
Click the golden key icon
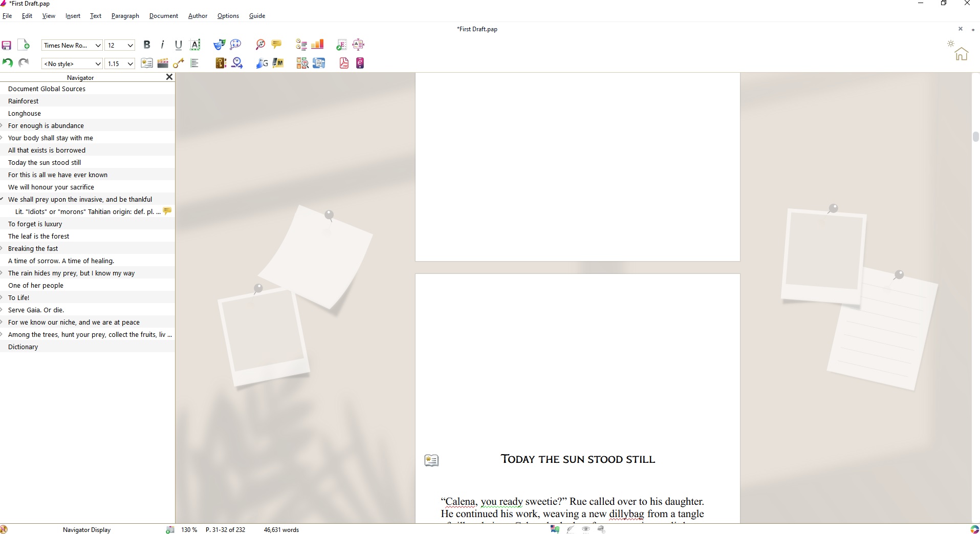pyautogui.click(x=179, y=63)
